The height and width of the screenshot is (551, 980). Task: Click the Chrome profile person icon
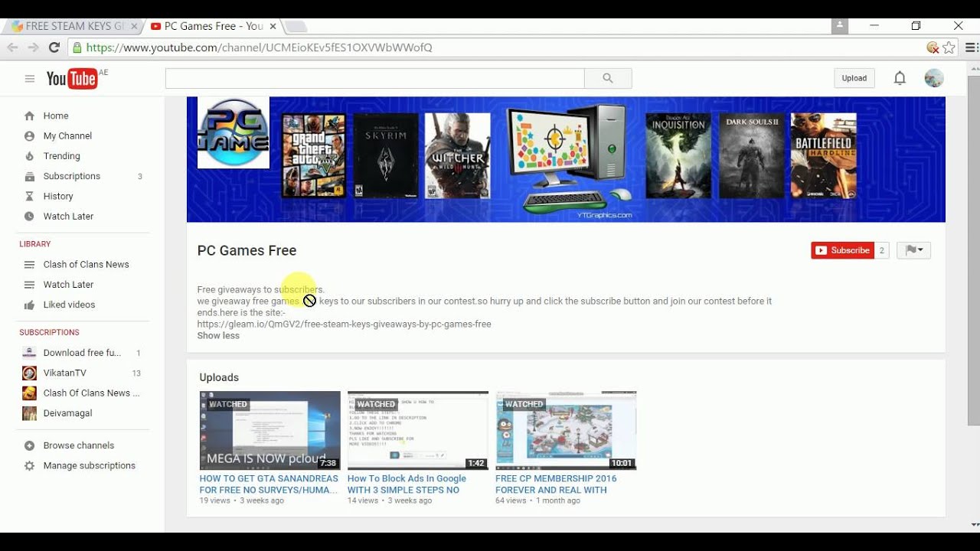click(840, 25)
